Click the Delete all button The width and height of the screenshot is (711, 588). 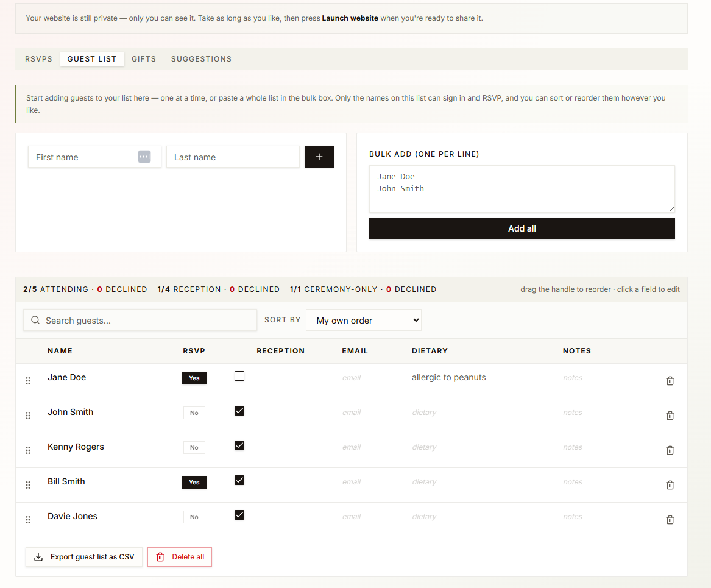[180, 557]
